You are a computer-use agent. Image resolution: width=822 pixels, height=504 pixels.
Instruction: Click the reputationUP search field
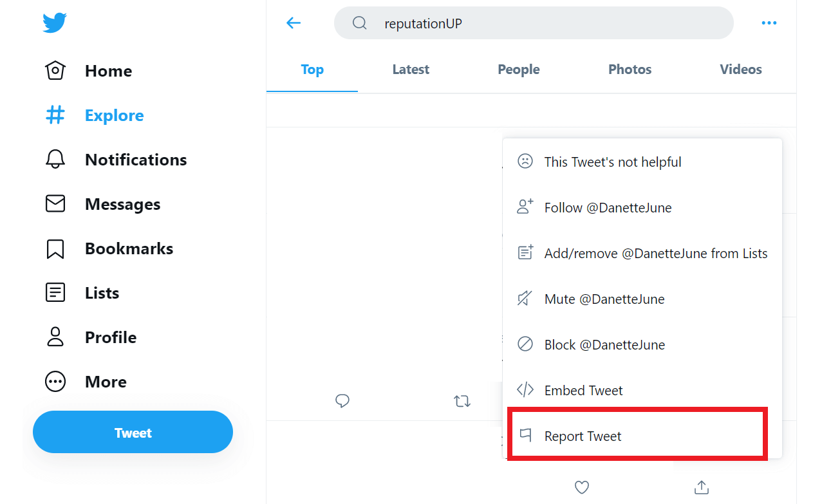pyautogui.click(x=533, y=23)
